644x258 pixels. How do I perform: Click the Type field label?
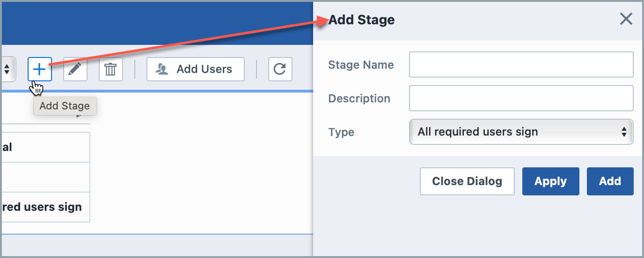coord(341,132)
